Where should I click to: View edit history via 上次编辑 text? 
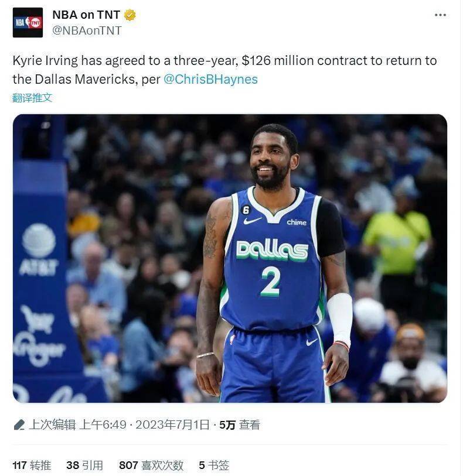(52, 424)
